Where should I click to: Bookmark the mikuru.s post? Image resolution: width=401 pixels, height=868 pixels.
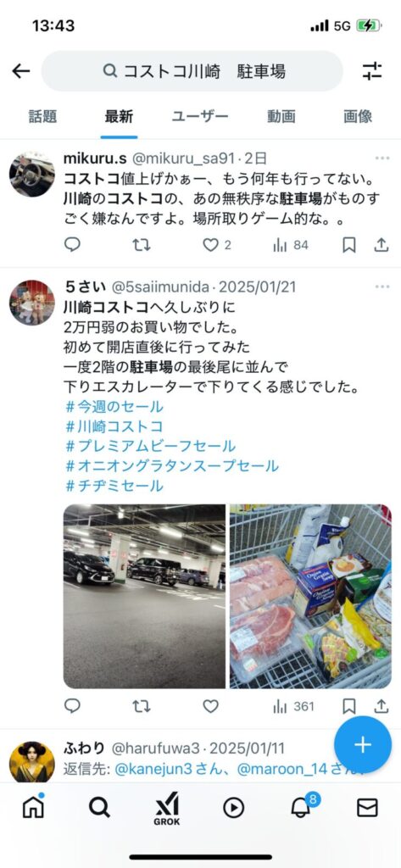tap(349, 245)
